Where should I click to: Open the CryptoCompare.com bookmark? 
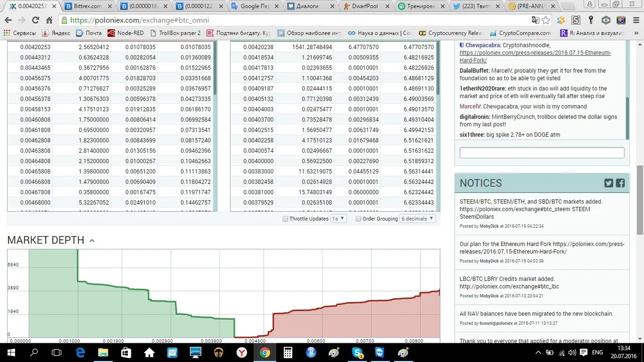(x=520, y=33)
